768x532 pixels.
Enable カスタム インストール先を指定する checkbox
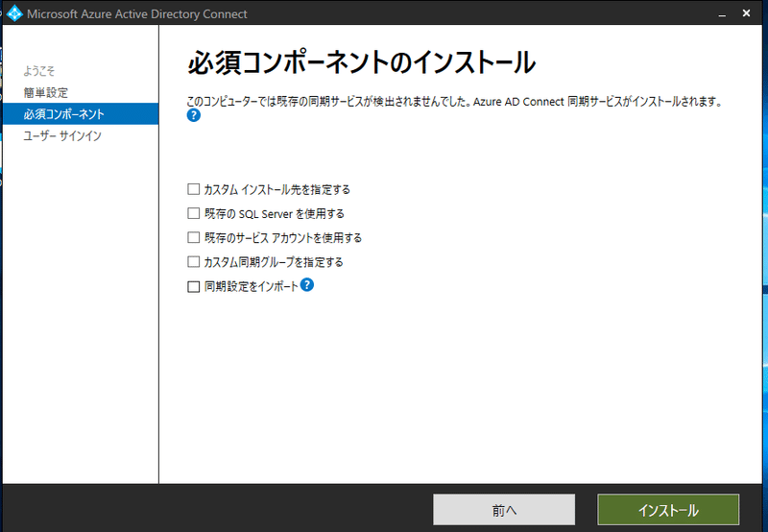[194, 189]
